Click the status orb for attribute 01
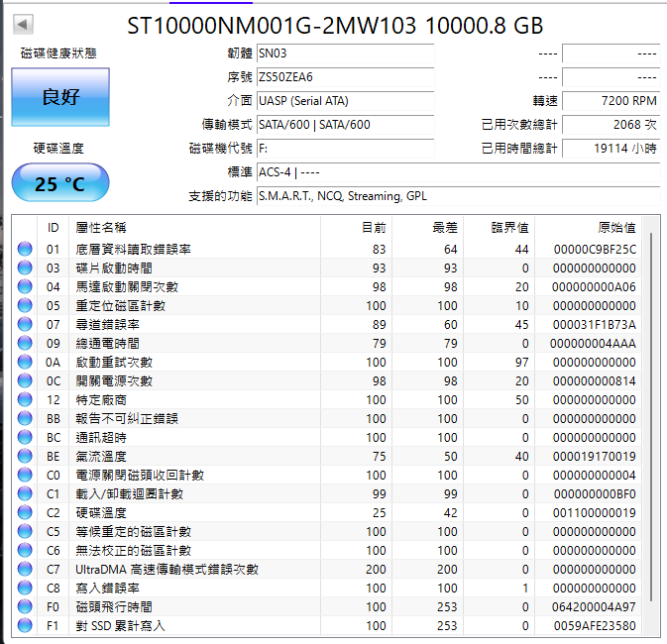667x644 pixels. pyautogui.click(x=25, y=249)
